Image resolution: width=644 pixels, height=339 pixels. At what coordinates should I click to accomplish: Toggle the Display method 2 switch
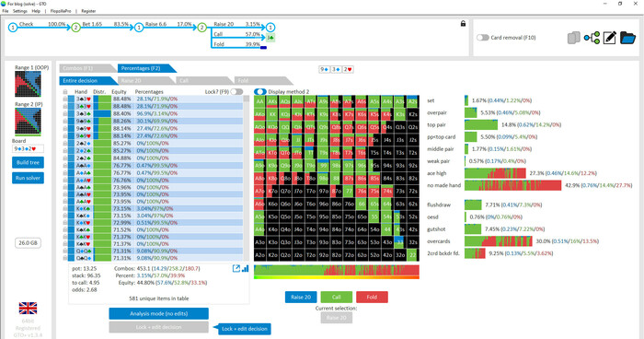260,92
